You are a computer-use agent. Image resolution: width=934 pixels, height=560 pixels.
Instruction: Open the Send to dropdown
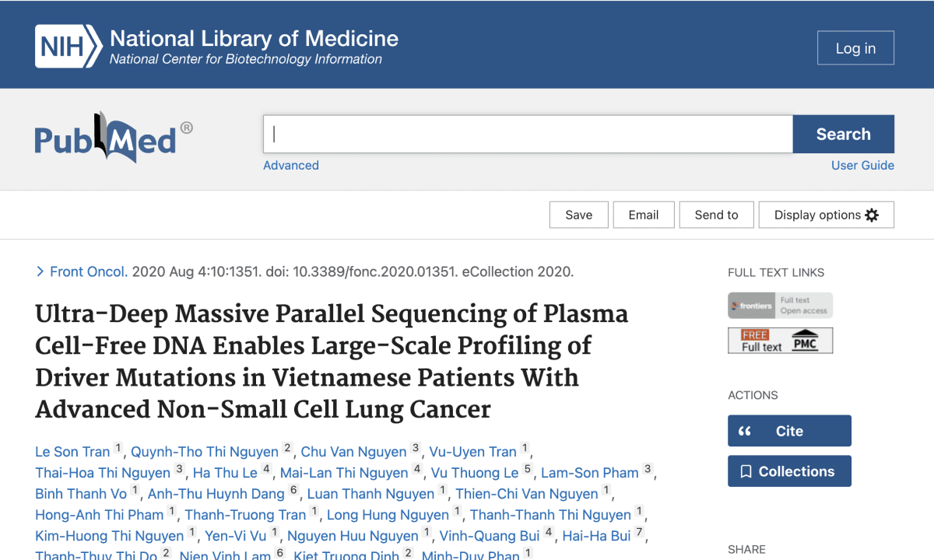(x=716, y=215)
